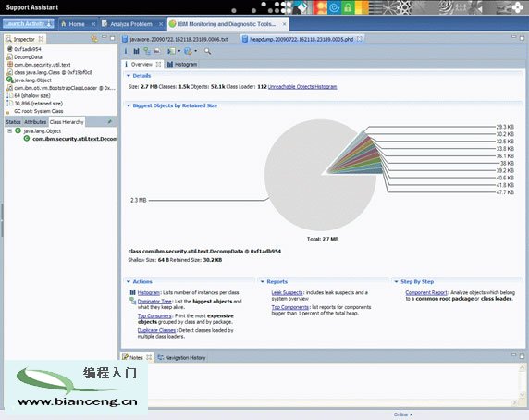Viewport: 529px width, 420px height.
Task: Click the Navigation History tab icon
Action: click(161, 357)
